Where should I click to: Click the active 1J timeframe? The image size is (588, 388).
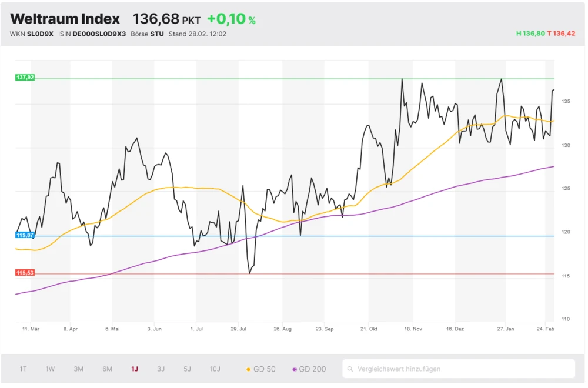click(134, 369)
